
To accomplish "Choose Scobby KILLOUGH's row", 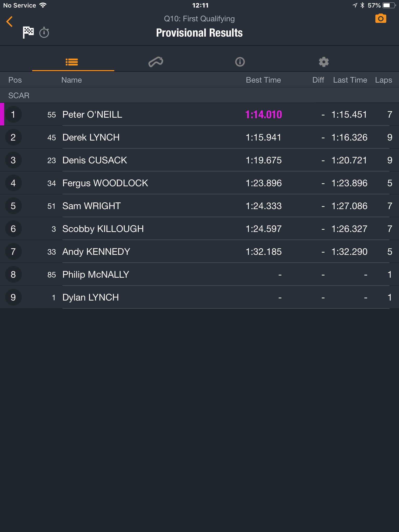I will point(199,229).
